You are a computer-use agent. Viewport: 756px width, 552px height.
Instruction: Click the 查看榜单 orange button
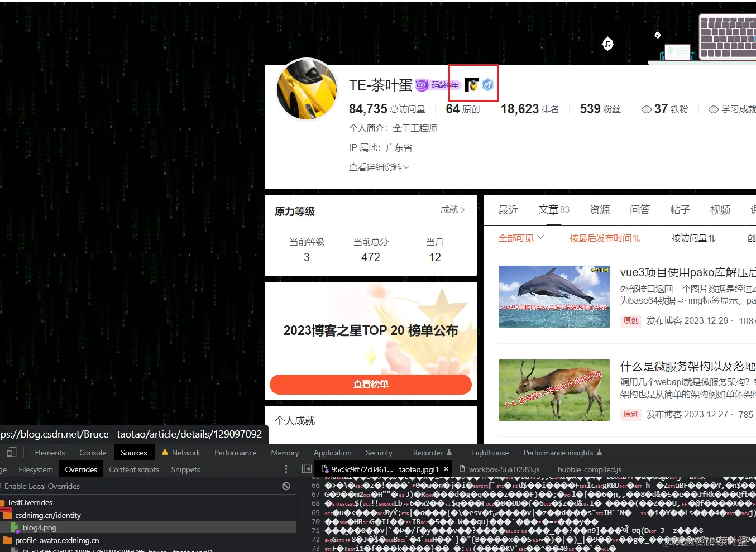click(371, 384)
